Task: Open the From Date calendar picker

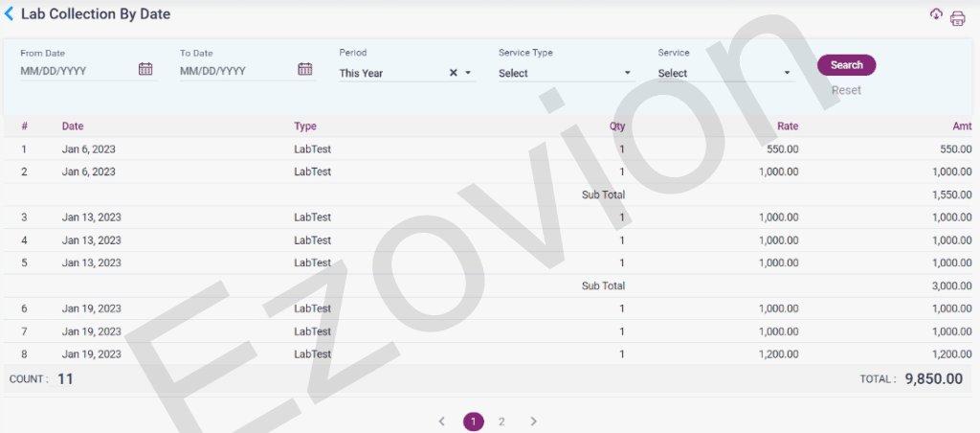Action: pos(145,70)
